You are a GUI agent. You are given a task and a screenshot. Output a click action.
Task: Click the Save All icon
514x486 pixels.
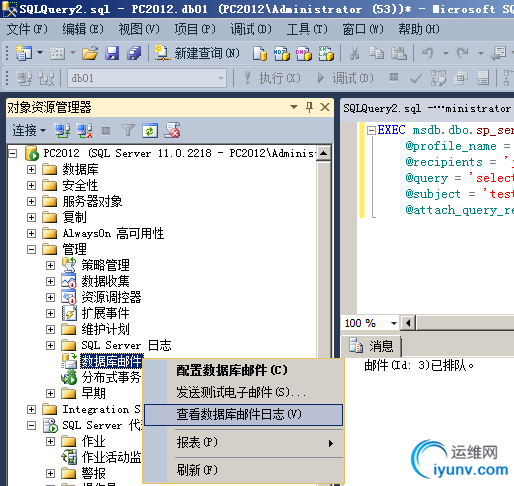point(134,53)
